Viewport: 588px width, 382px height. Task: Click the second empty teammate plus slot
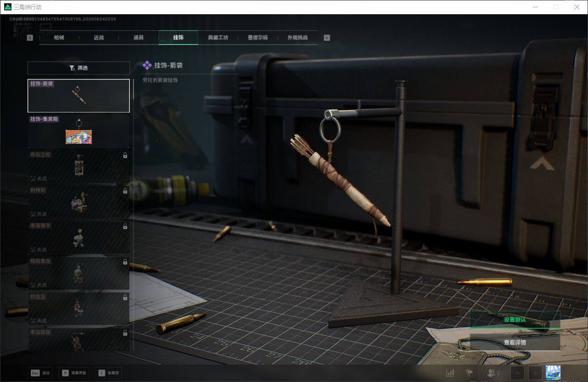click(x=535, y=373)
